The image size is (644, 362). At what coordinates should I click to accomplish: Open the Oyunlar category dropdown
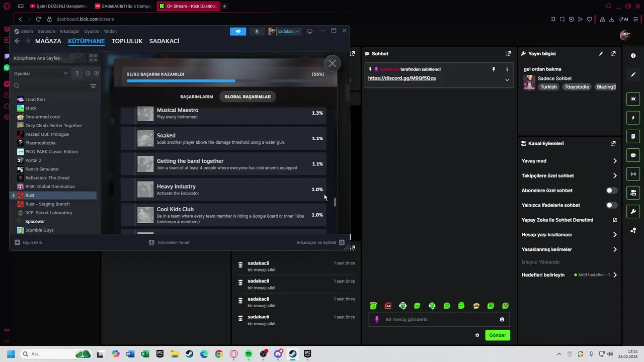pyautogui.click(x=41, y=73)
